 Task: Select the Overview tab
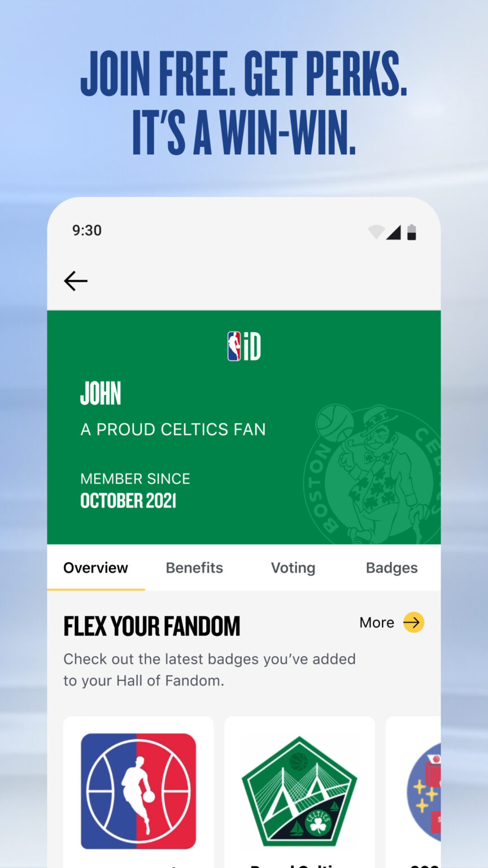pyautogui.click(x=95, y=568)
